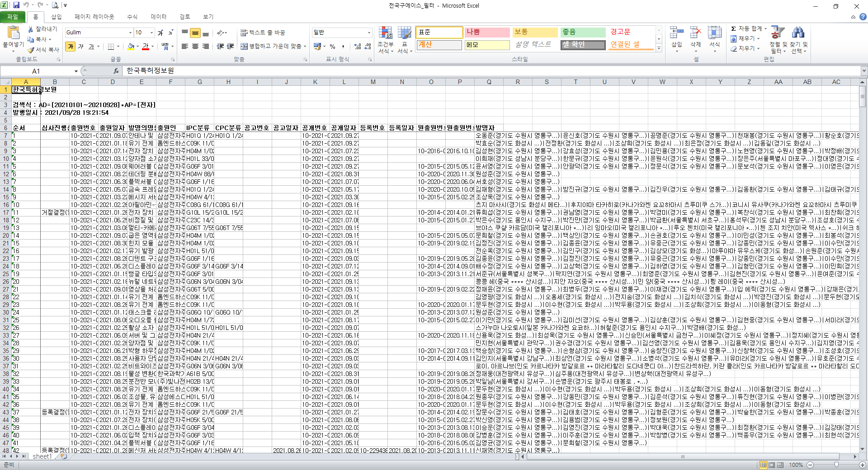Toggle middle vertical alignment
Image resolution: width=868 pixels, height=470 pixels.
click(195, 33)
